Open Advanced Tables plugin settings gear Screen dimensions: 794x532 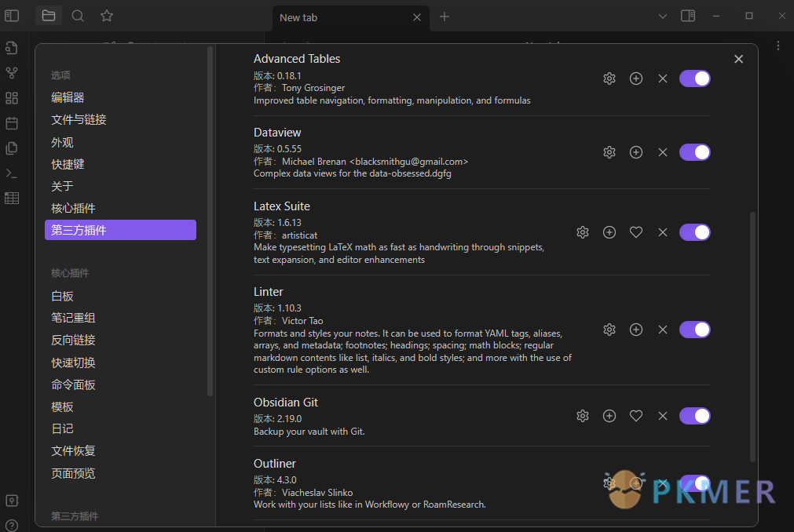[609, 78]
